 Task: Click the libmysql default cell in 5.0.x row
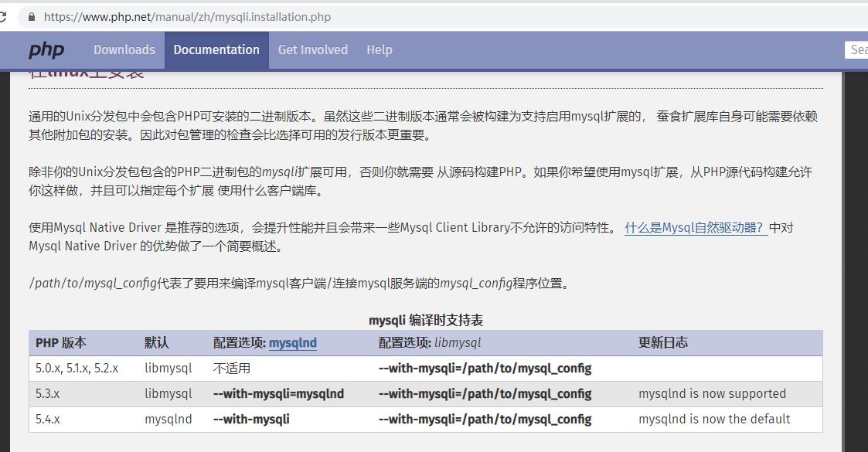tap(168, 369)
